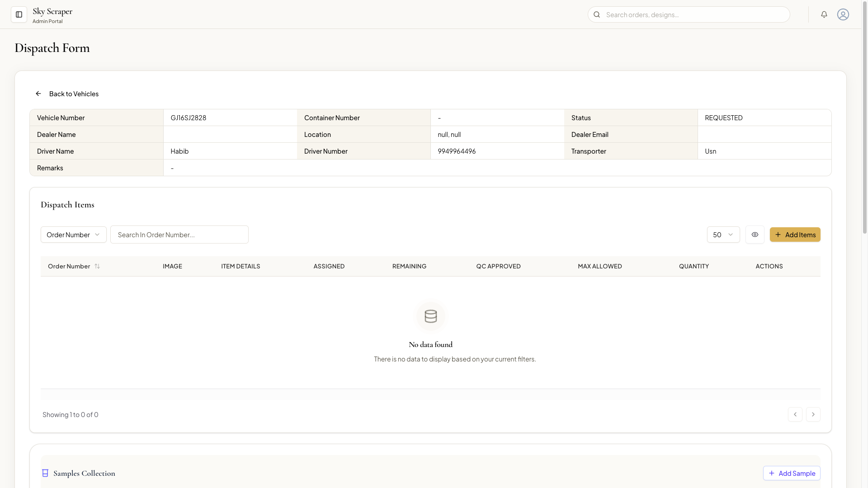Go to previous page chevron
This screenshot has width=868, height=488.
pos(795,414)
